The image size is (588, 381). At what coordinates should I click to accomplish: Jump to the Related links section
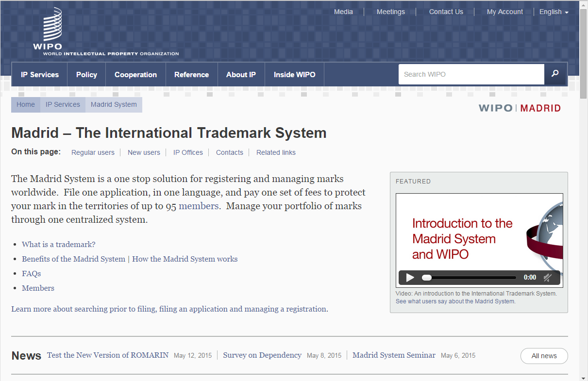tap(276, 152)
